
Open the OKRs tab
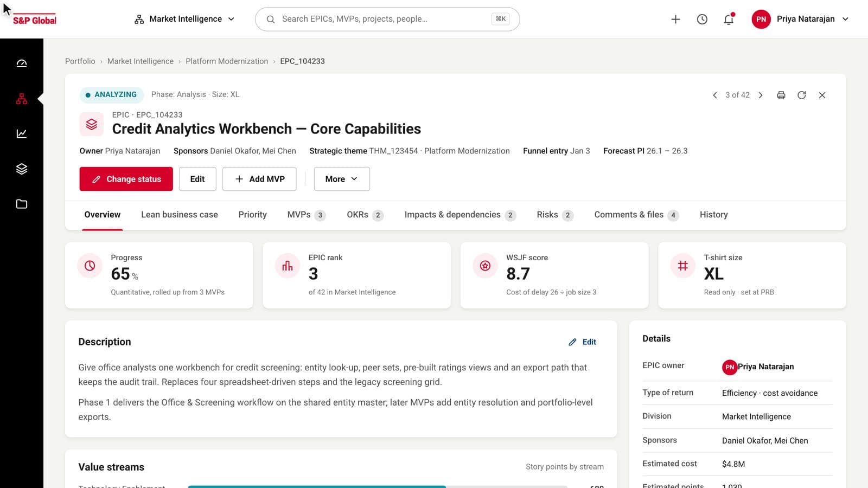click(365, 215)
